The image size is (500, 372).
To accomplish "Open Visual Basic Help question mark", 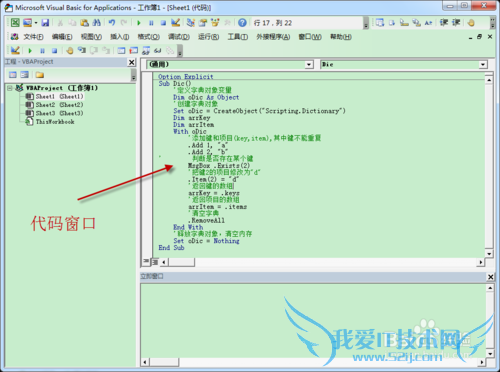I will pyautogui.click(x=242, y=23).
